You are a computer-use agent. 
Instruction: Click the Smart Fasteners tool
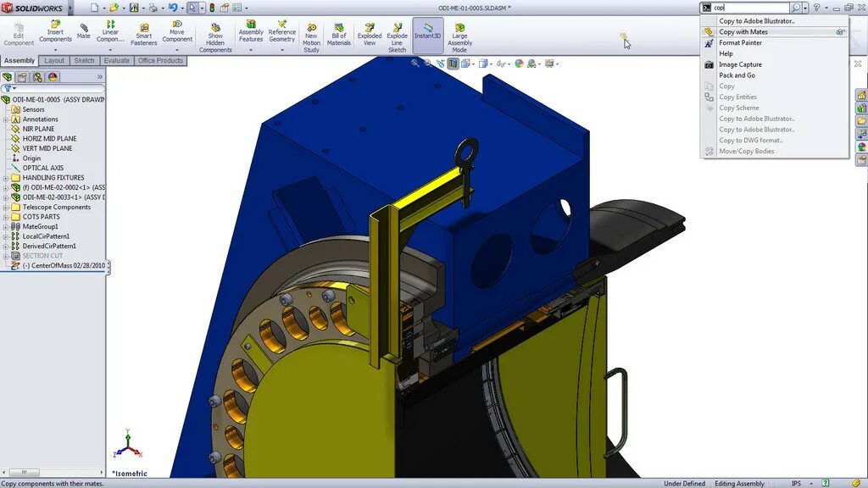point(144,34)
